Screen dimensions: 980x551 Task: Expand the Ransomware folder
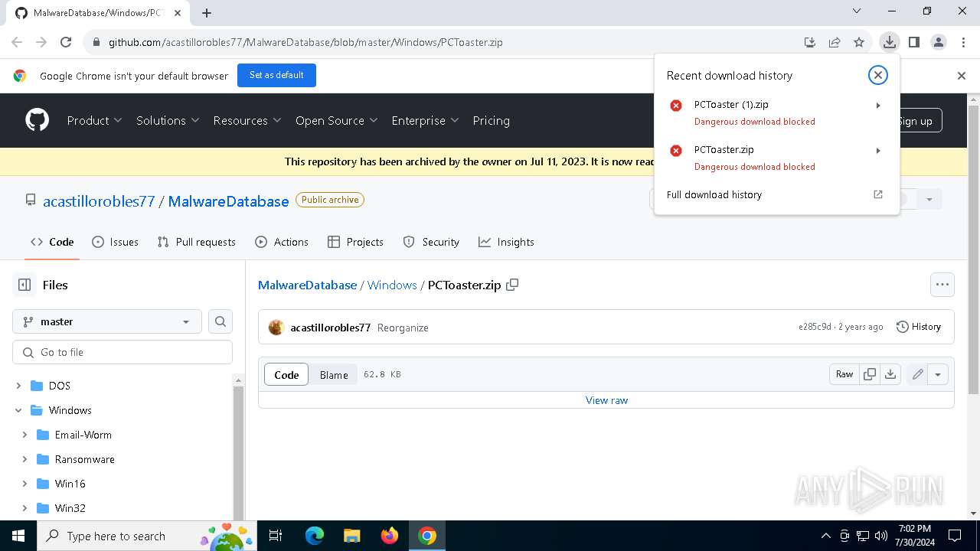click(x=24, y=459)
